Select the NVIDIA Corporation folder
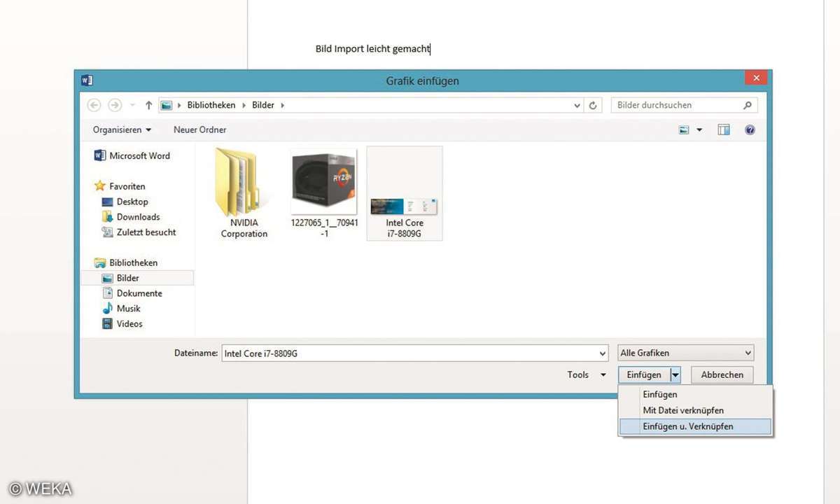This screenshot has width=840, height=504. (x=244, y=193)
